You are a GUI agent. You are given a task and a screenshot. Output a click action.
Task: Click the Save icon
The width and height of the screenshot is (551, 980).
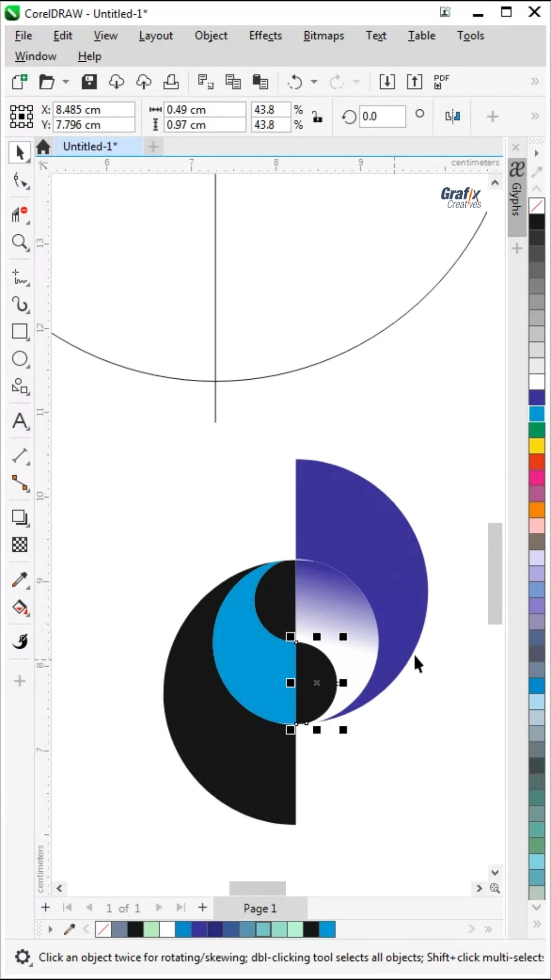[x=89, y=82]
